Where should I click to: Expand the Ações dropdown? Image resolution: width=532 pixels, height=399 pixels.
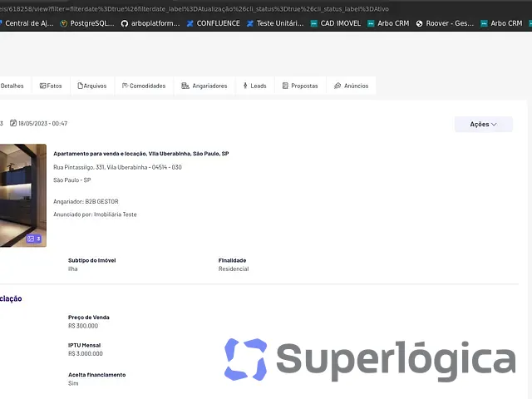(x=484, y=124)
